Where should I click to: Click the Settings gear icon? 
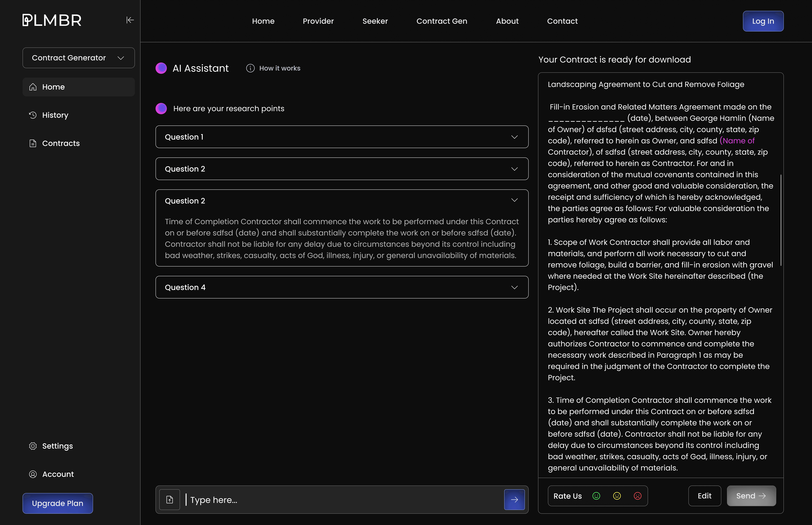pos(33,446)
